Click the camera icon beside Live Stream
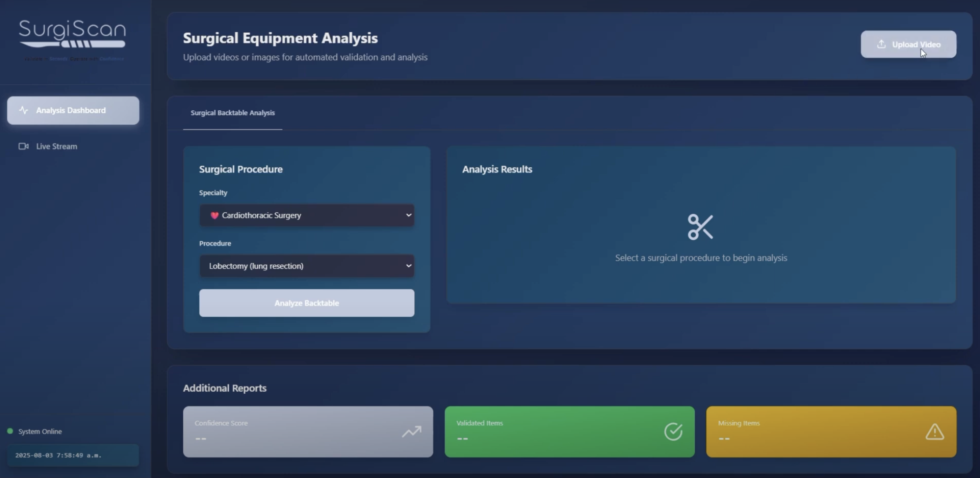Image resolution: width=980 pixels, height=478 pixels. 24,146
